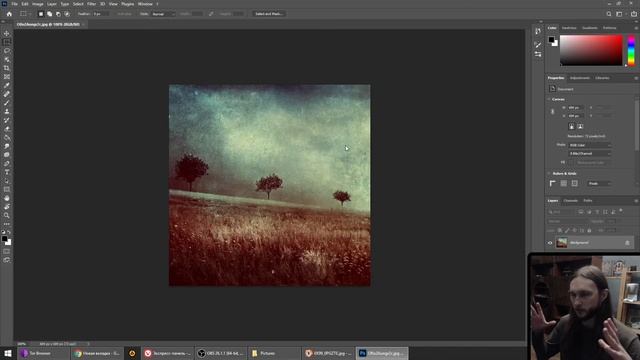
Task: Choose Add to selection mode icon
Action: click(x=49, y=14)
